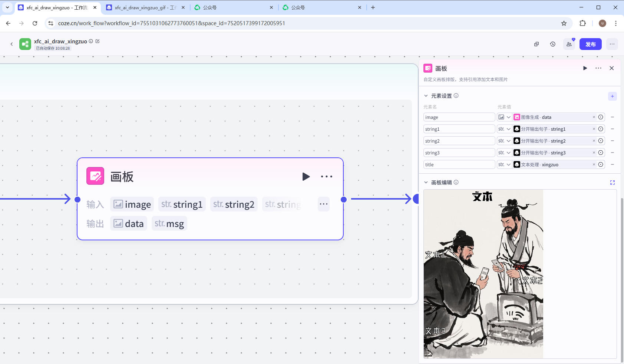Image resolution: width=624 pixels, height=364 pixels.
Task: Open the browser extensions menu
Action: (583, 23)
